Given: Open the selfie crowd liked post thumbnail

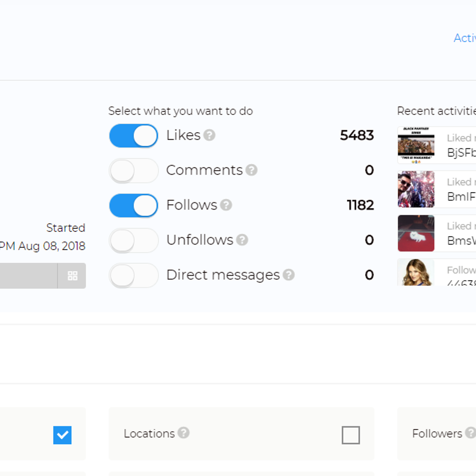Looking at the screenshot, I should [x=416, y=189].
